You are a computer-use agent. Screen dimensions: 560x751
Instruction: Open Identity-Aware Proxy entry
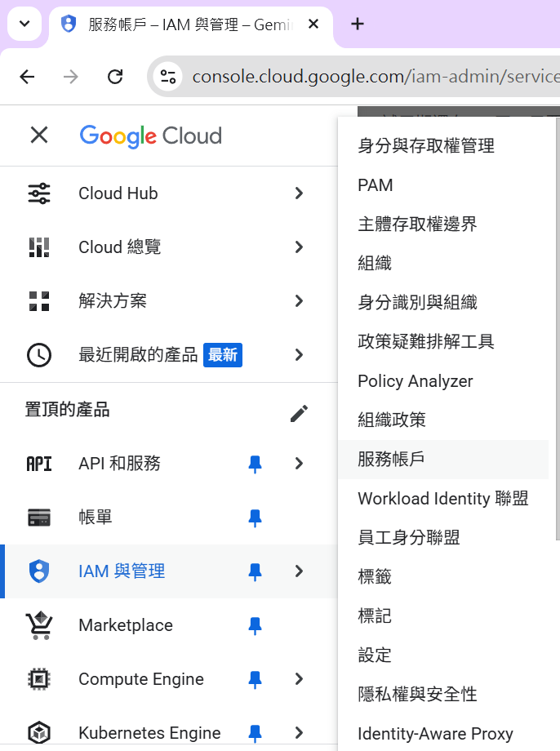click(443, 734)
